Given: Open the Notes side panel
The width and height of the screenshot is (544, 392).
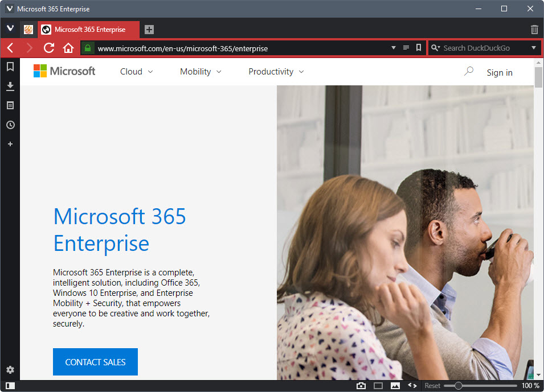Looking at the screenshot, I should point(10,105).
